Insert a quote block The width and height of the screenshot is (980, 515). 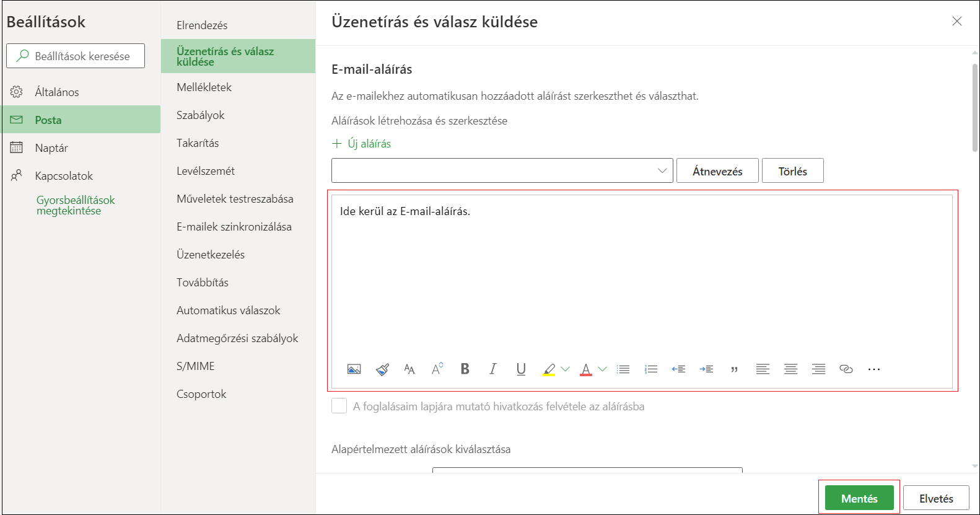coord(735,370)
